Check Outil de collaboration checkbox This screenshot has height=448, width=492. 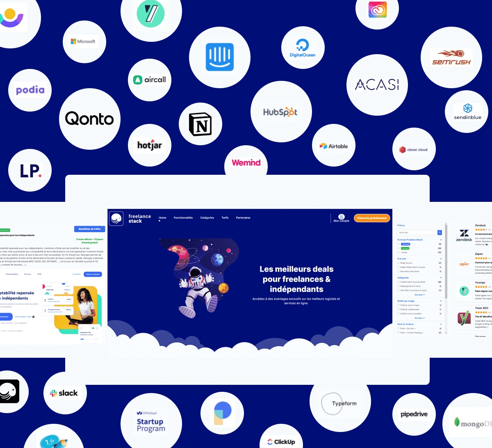tap(398, 309)
